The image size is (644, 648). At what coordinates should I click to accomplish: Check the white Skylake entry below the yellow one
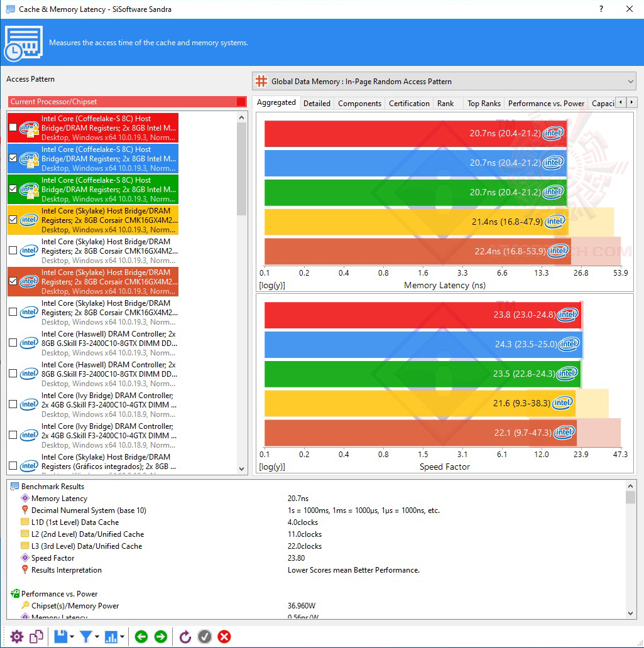13,251
